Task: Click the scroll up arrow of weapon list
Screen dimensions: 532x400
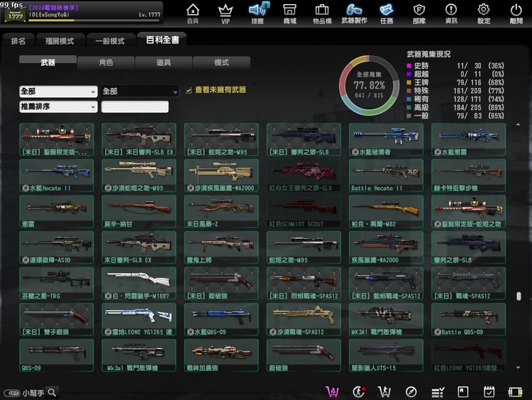Action: pyautogui.click(x=518, y=125)
